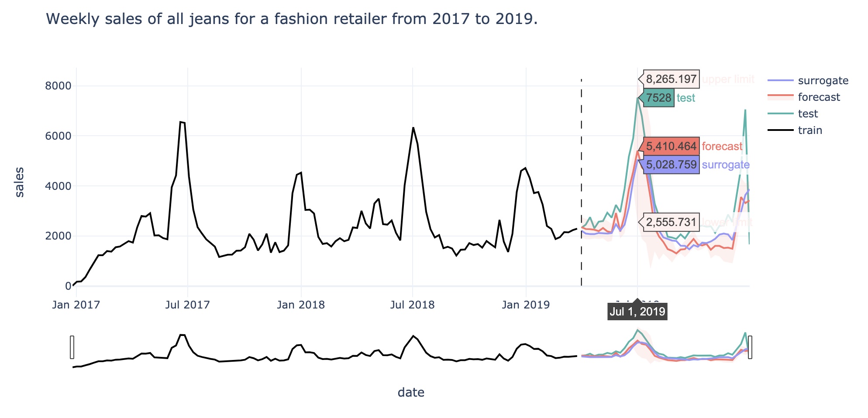Click the 8000 y-axis tick label

58,86
